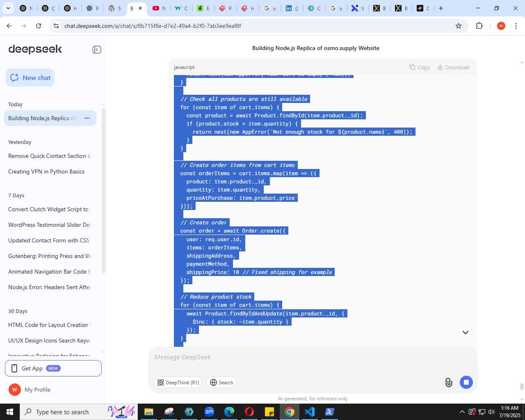Expand the tab search dropdown
Screen dimensions: 525x420
coord(8,8)
